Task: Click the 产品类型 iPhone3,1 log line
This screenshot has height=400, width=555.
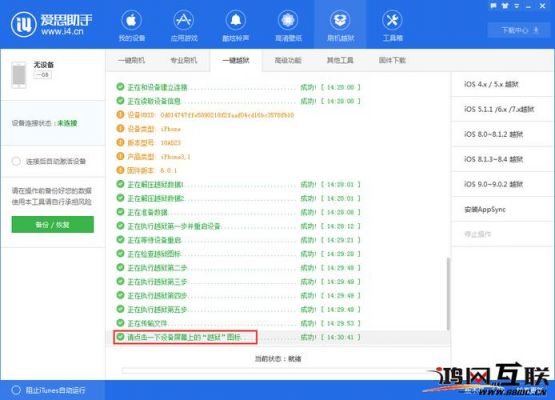Action: click(x=153, y=157)
